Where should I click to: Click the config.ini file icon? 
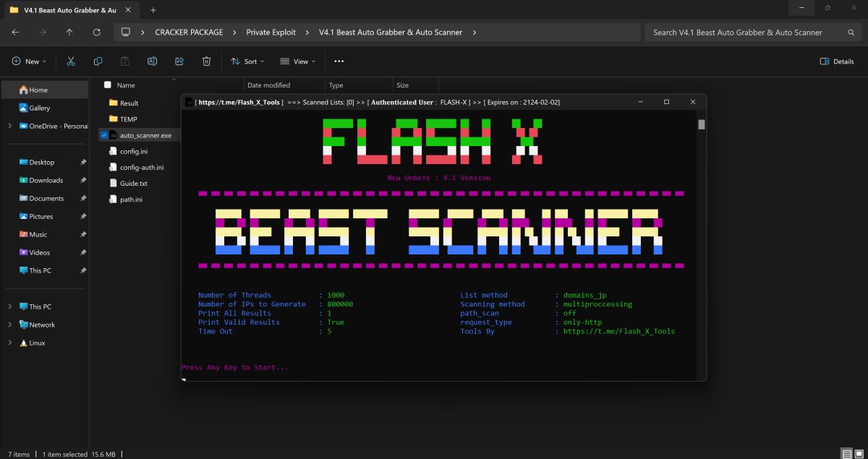click(x=113, y=151)
